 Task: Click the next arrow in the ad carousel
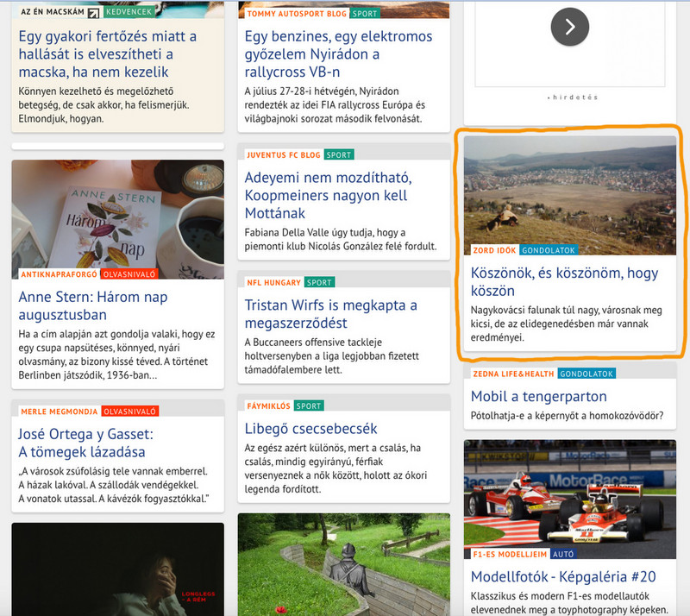[570, 27]
